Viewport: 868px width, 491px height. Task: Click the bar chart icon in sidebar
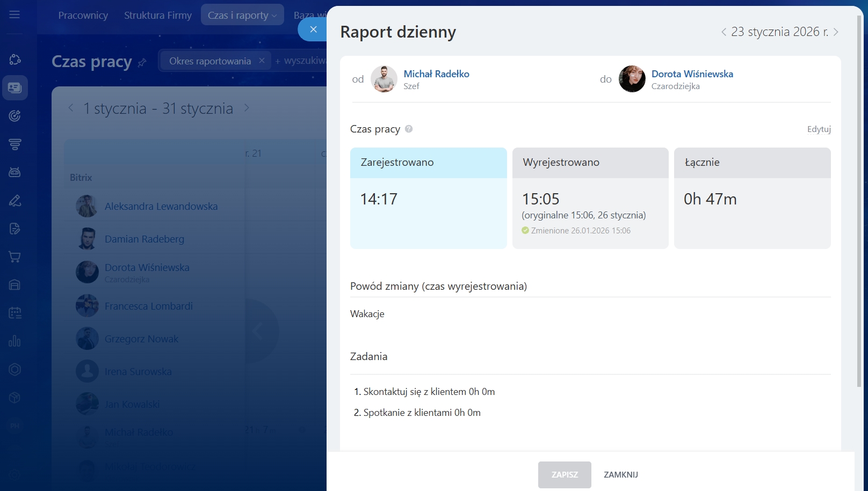tap(15, 341)
